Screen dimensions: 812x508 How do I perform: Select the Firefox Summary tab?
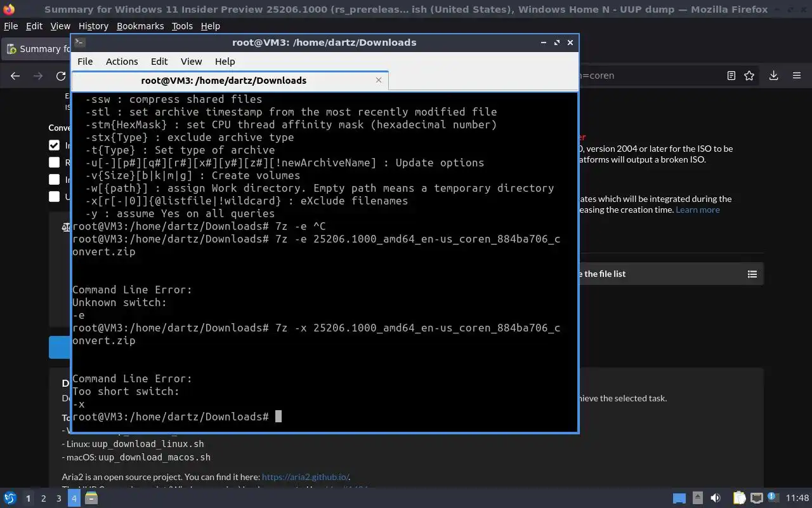[x=37, y=49]
